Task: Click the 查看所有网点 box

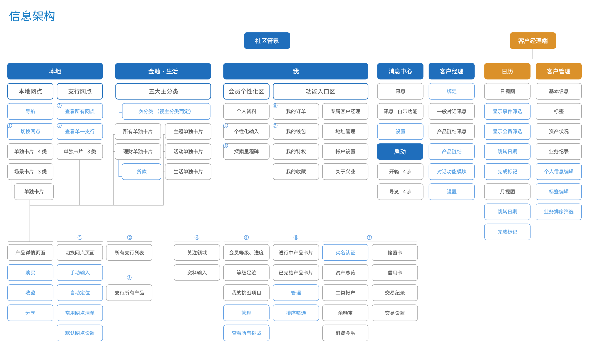Action: point(80,111)
